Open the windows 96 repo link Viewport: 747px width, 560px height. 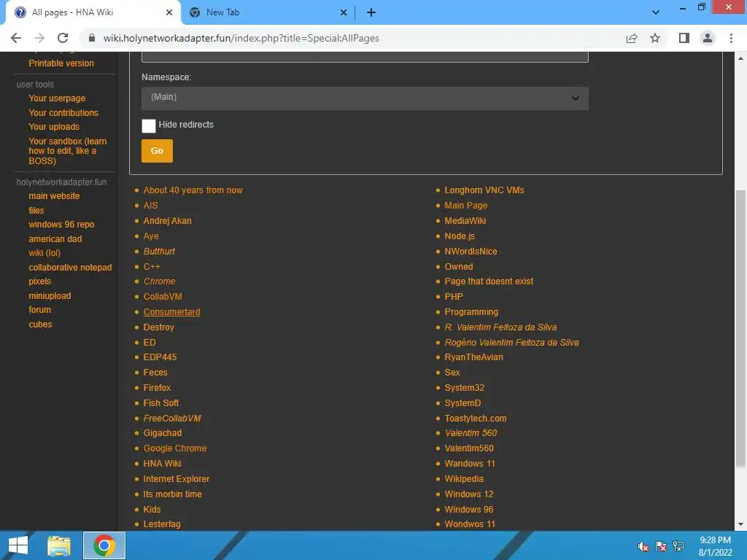[x=61, y=225]
